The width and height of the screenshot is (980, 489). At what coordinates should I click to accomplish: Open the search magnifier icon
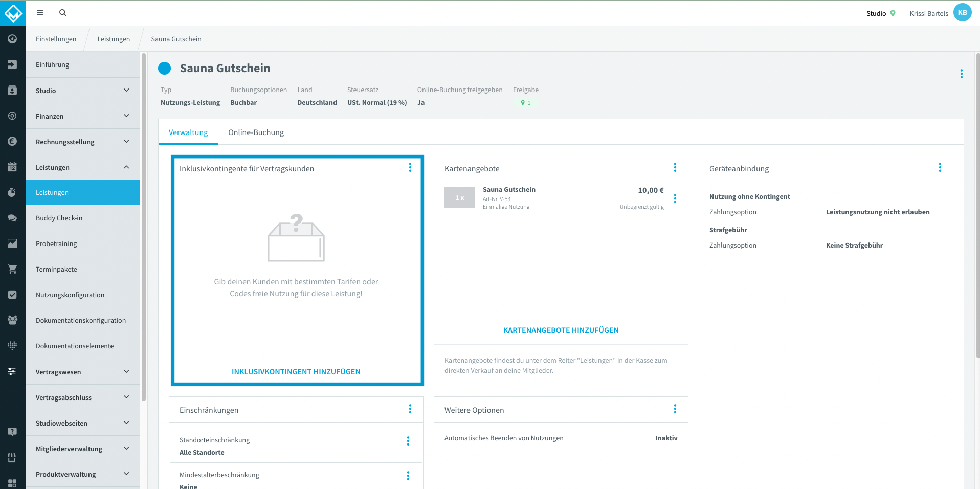[63, 13]
